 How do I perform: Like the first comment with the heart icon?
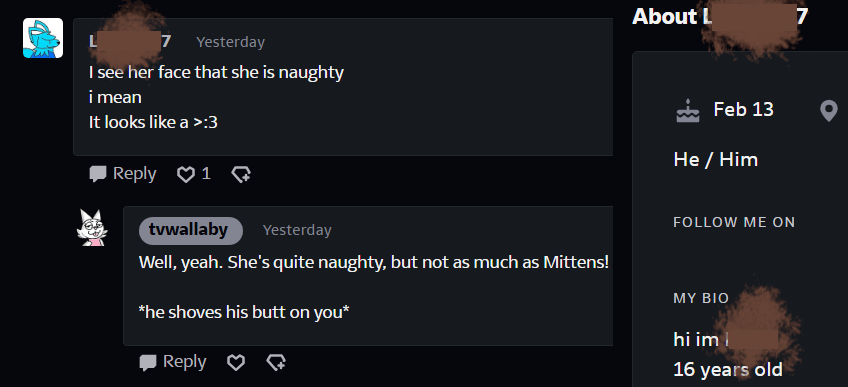(x=186, y=174)
